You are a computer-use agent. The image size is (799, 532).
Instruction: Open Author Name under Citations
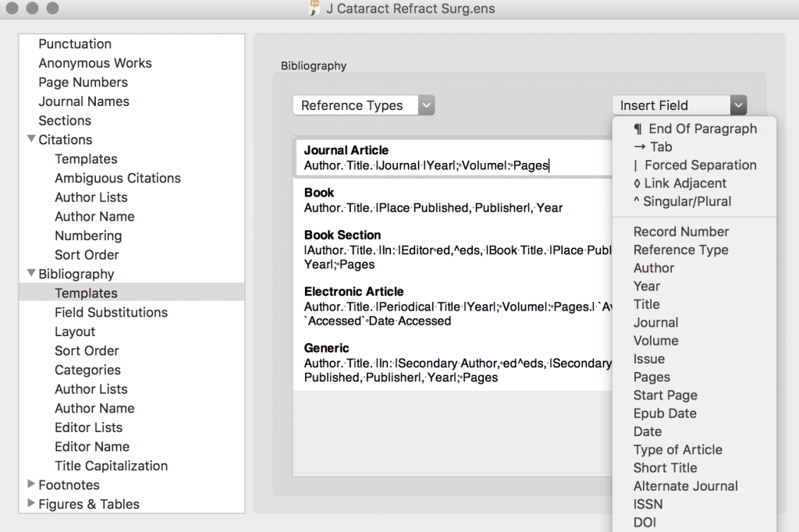coord(94,217)
